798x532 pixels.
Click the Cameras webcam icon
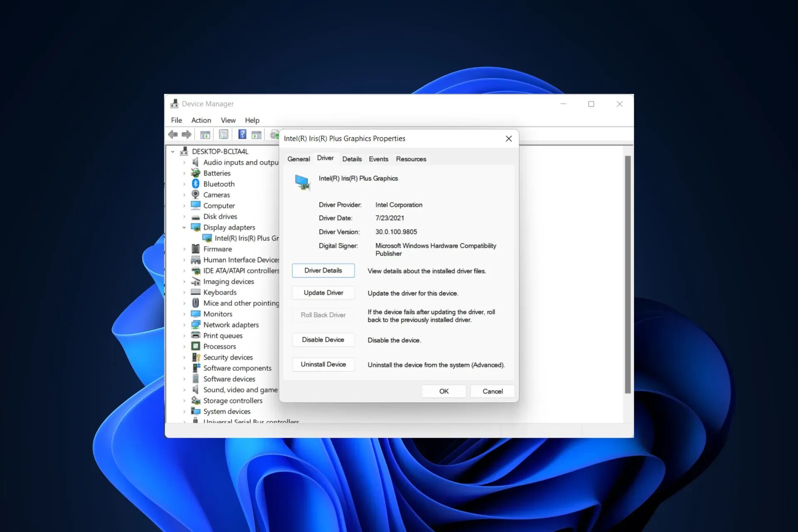(196, 195)
